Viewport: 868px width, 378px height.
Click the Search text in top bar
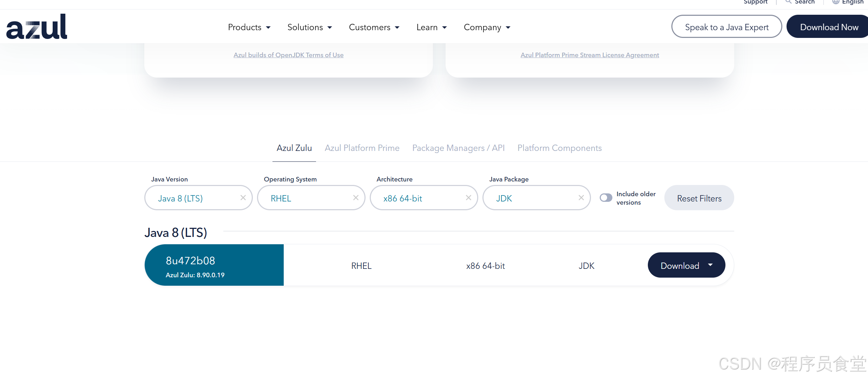click(x=804, y=2)
